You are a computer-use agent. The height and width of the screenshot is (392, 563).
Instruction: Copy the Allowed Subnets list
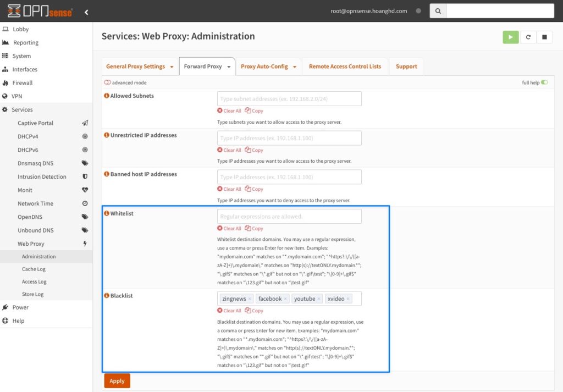[x=254, y=111]
